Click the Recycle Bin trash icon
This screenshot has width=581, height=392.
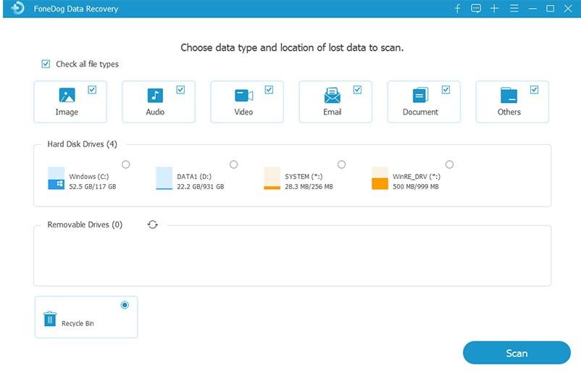(x=50, y=319)
